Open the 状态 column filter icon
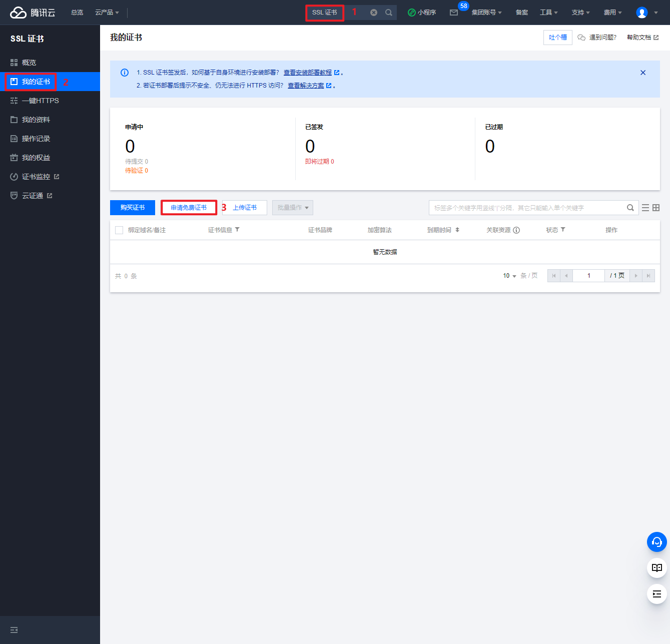 563,230
